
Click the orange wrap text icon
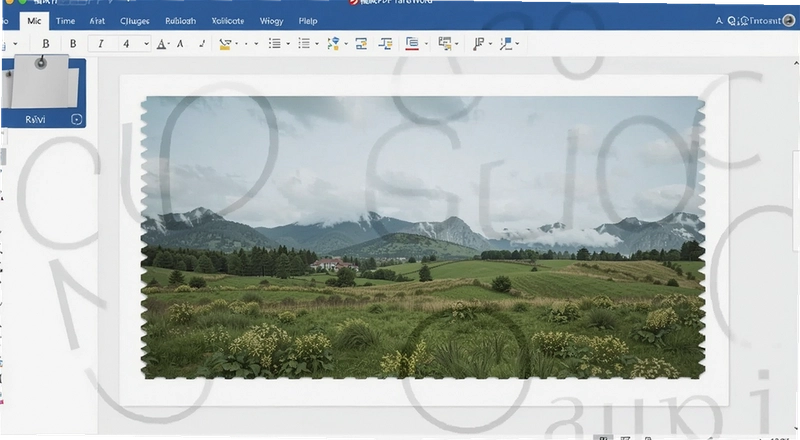[361, 44]
